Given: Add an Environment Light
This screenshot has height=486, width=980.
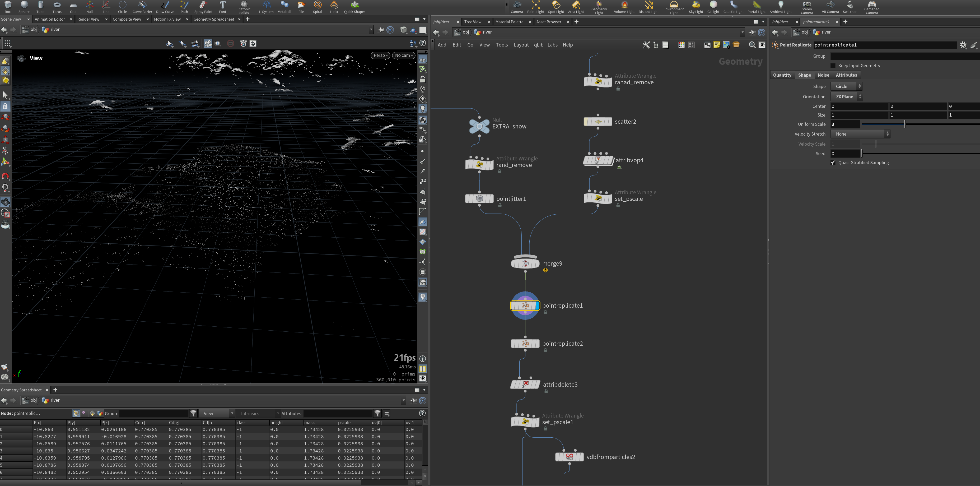Looking at the screenshot, I should (x=674, y=8).
